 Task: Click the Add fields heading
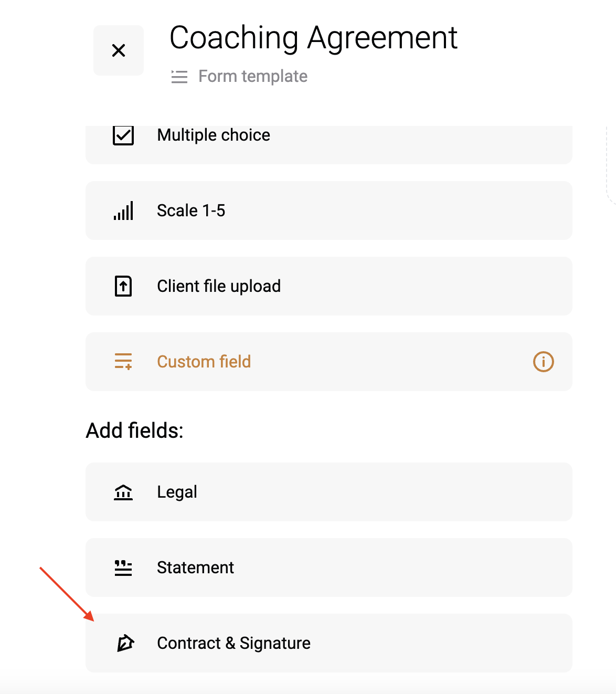click(135, 430)
